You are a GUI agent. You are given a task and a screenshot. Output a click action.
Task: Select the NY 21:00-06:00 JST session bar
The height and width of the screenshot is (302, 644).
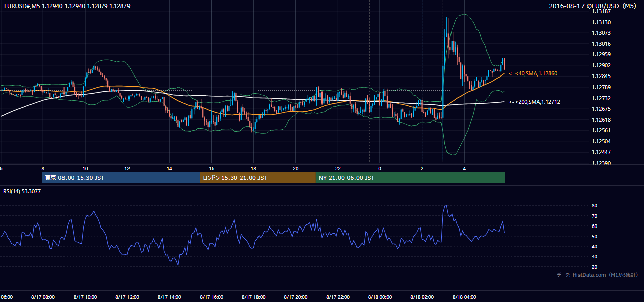click(411, 178)
